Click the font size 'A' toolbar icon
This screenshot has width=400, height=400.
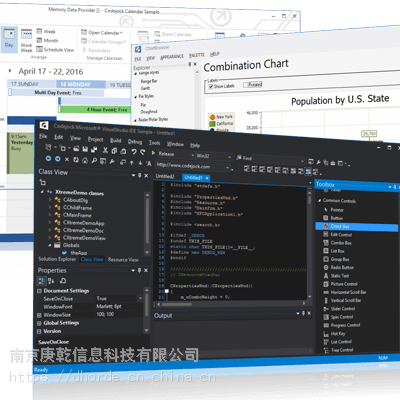point(149,163)
